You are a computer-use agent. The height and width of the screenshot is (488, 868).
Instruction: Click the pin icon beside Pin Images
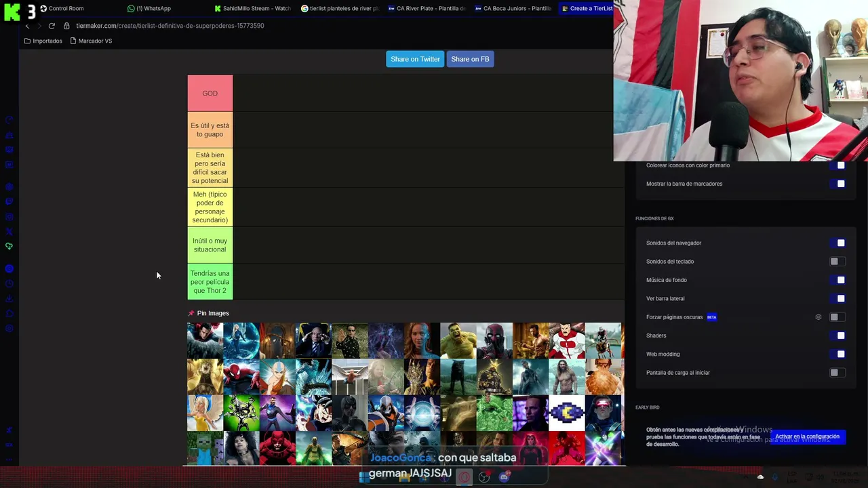click(x=191, y=313)
